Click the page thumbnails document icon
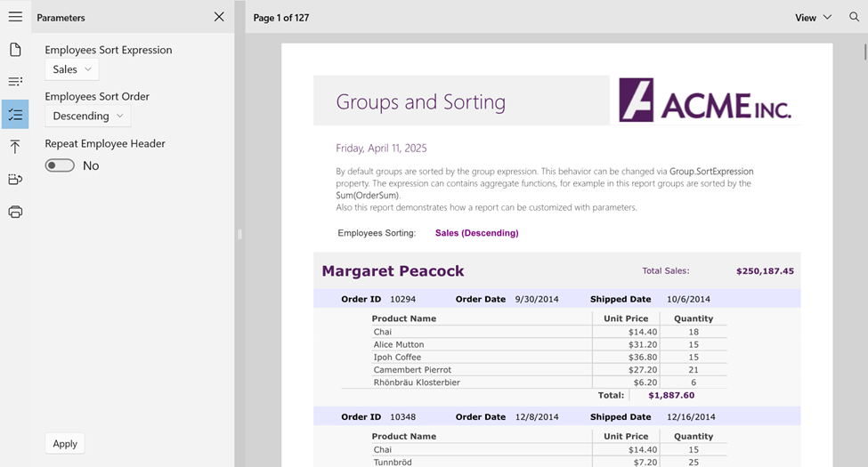This screenshot has height=467, width=868. point(15,50)
